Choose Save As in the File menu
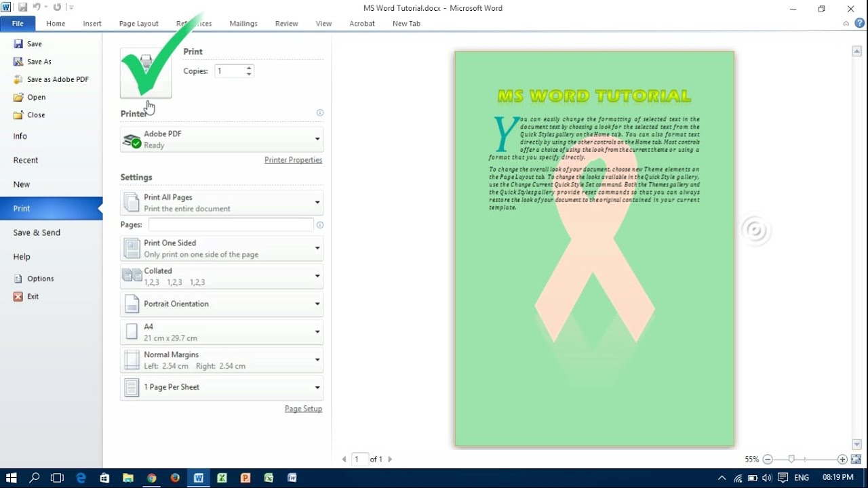 point(32,62)
